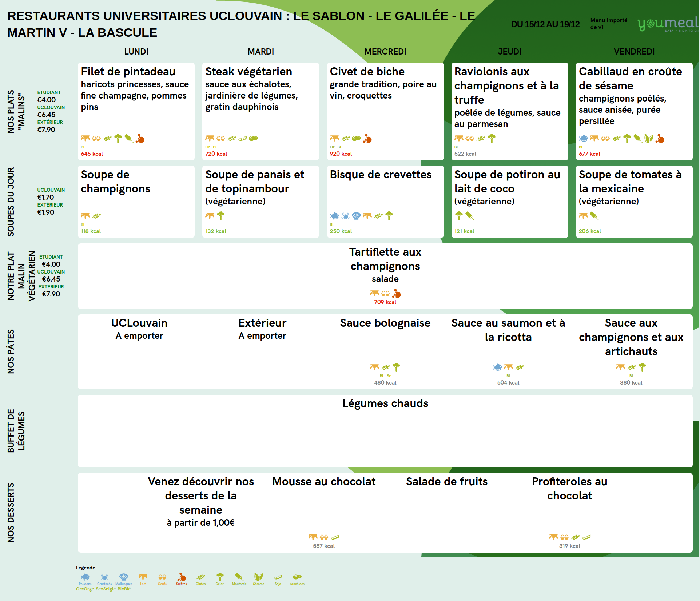
Task: Open the Tartiflette aux champignons title
Action: pyautogui.click(x=385, y=259)
